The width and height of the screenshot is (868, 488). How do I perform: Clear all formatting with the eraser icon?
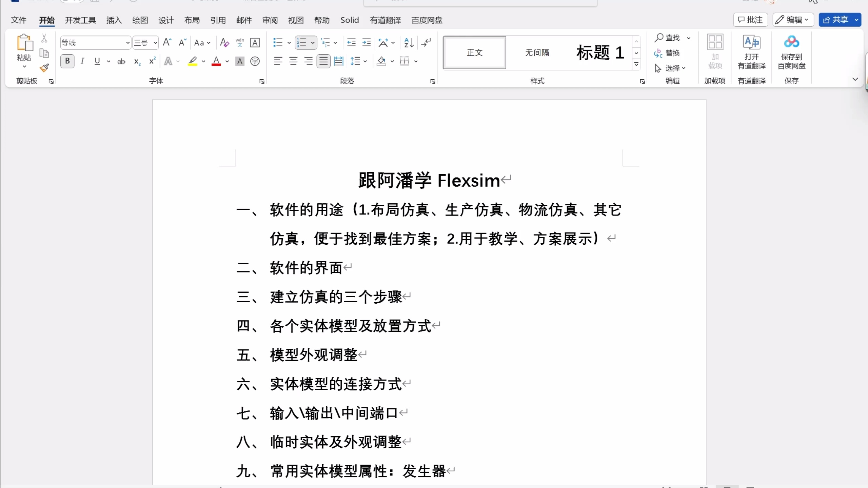click(224, 42)
